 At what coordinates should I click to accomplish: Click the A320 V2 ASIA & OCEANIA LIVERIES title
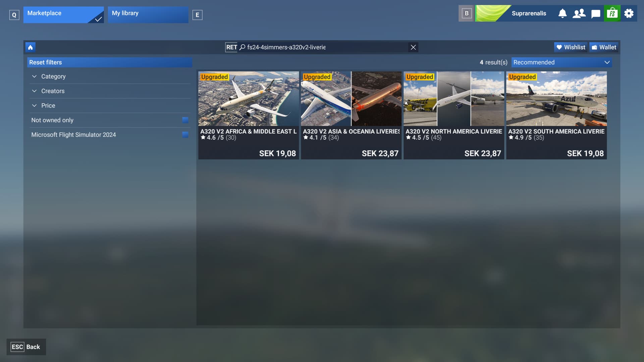pyautogui.click(x=351, y=131)
